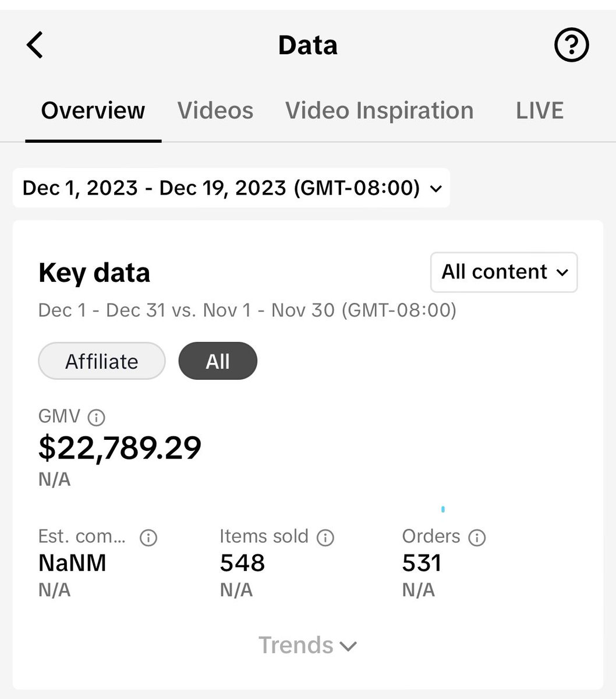Select the All filter pill
The height and width of the screenshot is (699, 616).
218,361
